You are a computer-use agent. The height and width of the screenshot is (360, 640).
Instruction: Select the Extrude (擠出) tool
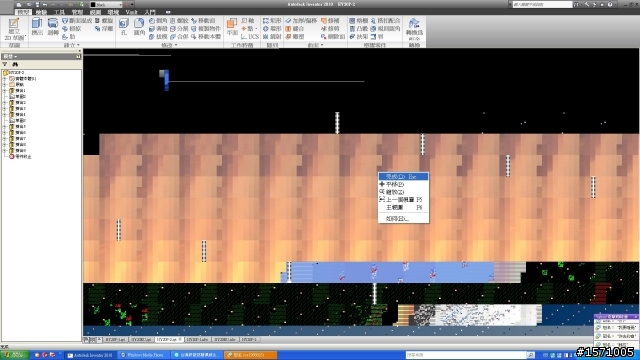coord(37,27)
